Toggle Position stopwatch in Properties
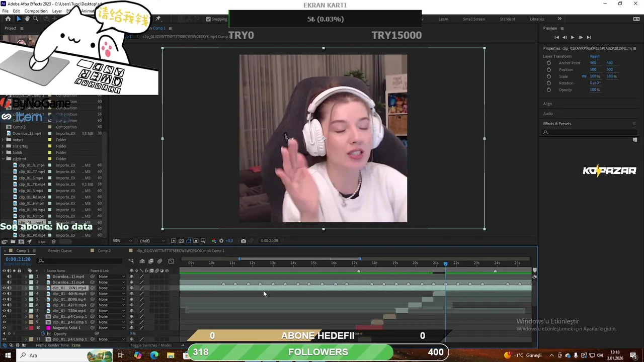This screenshot has height=362, width=644. 549,69
